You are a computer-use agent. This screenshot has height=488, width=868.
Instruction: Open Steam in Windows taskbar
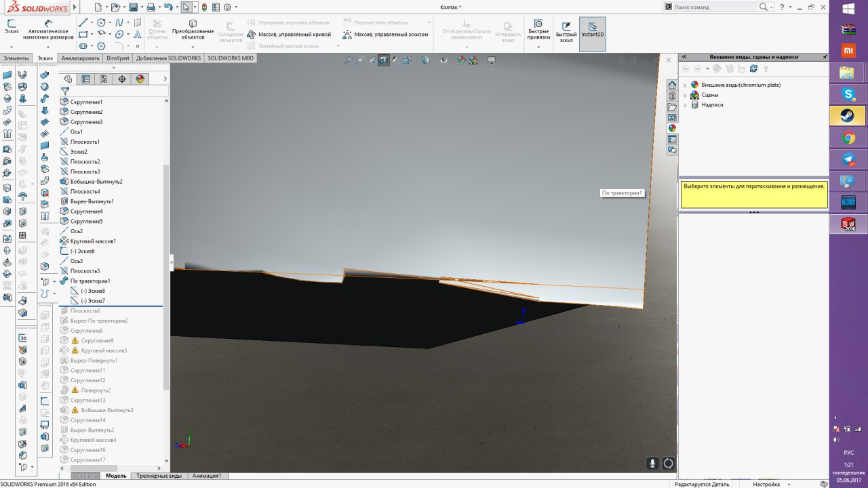(x=848, y=116)
